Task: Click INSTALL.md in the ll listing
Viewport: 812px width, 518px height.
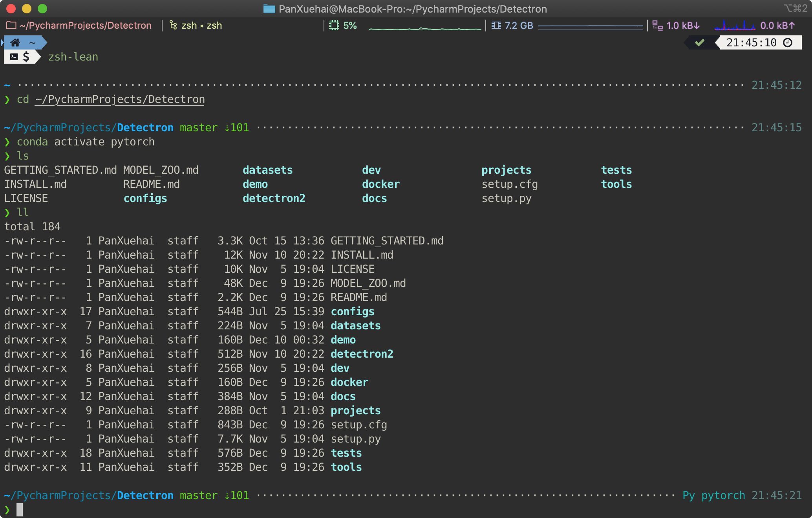Action: click(x=362, y=255)
